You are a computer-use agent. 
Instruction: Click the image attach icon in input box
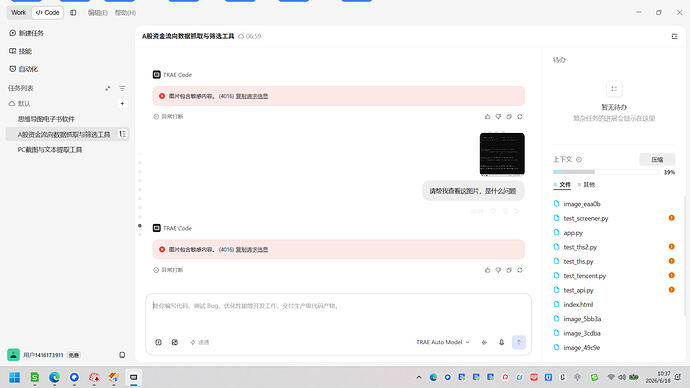(175, 342)
